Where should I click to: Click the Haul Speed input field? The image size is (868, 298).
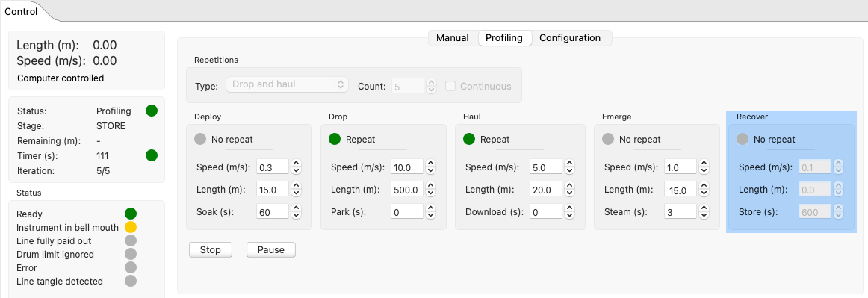[546, 167]
